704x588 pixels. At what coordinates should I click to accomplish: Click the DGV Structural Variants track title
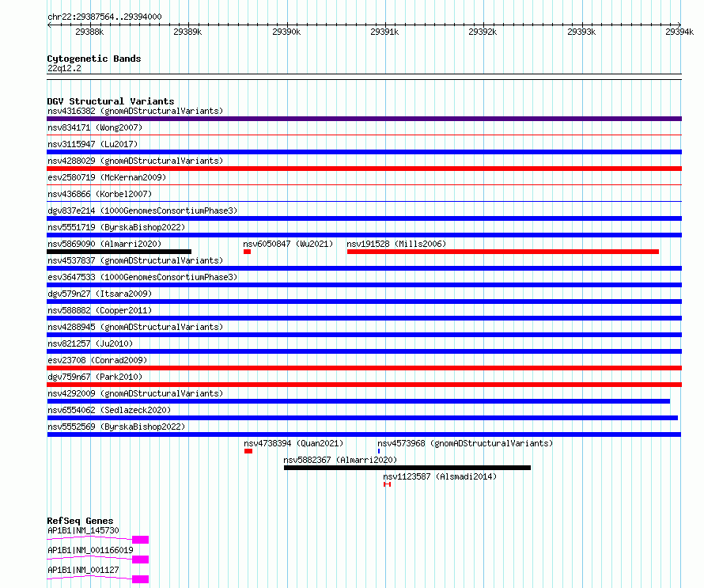pos(111,101)
